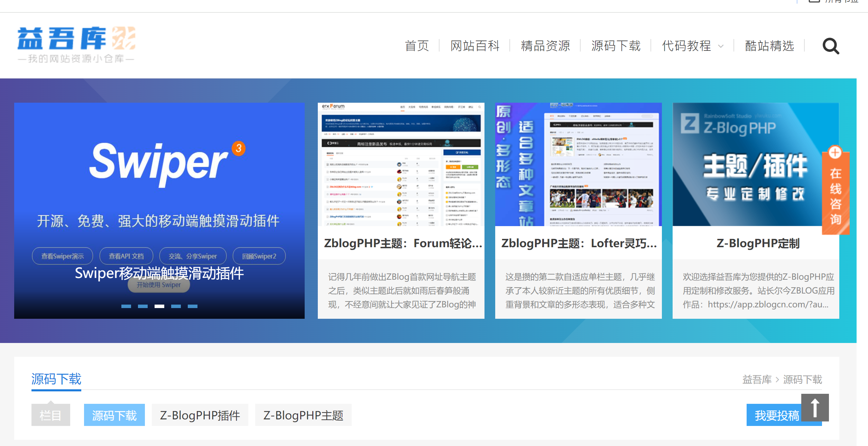Screen dimensions: 868x446
Task: Select the second carousel slide indicator
Action: pos(143,306)
